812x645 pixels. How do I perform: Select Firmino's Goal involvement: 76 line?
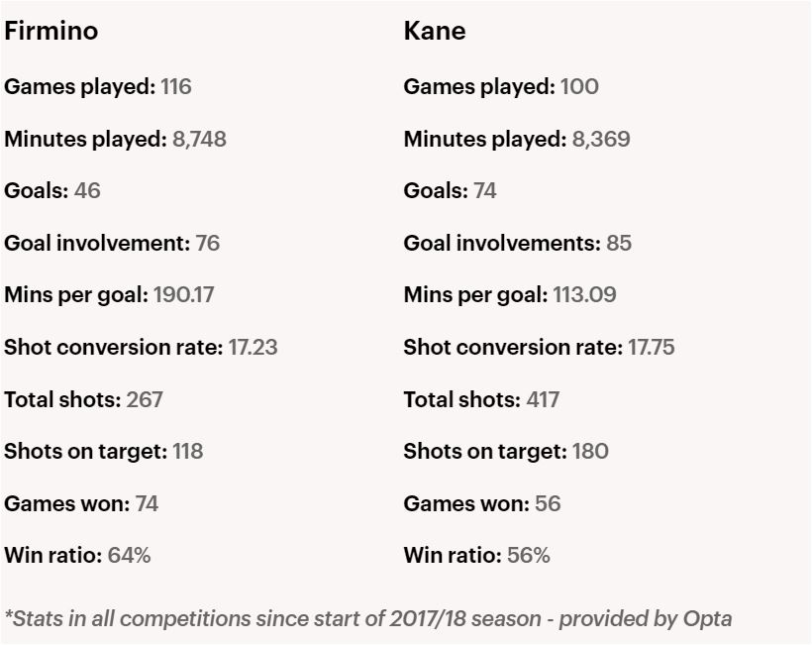click(112, 244)
